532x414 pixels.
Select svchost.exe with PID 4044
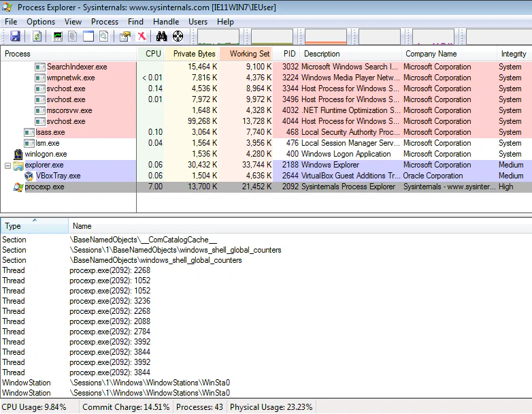(266, 121)
